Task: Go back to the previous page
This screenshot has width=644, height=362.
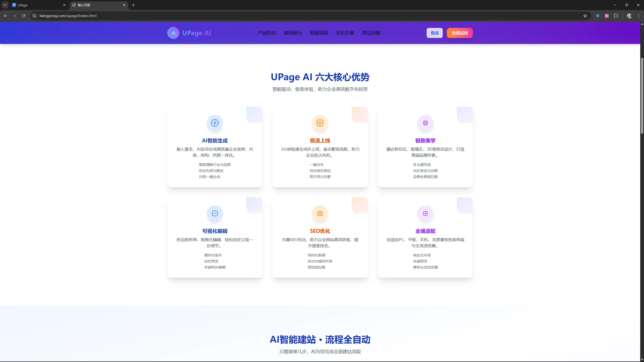Action: 6,16
